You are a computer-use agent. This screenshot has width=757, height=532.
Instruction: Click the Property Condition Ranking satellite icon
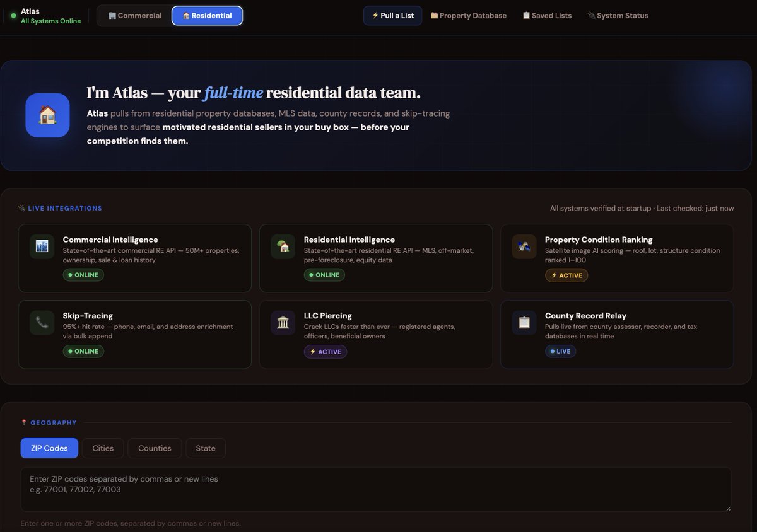coord(524,246)
